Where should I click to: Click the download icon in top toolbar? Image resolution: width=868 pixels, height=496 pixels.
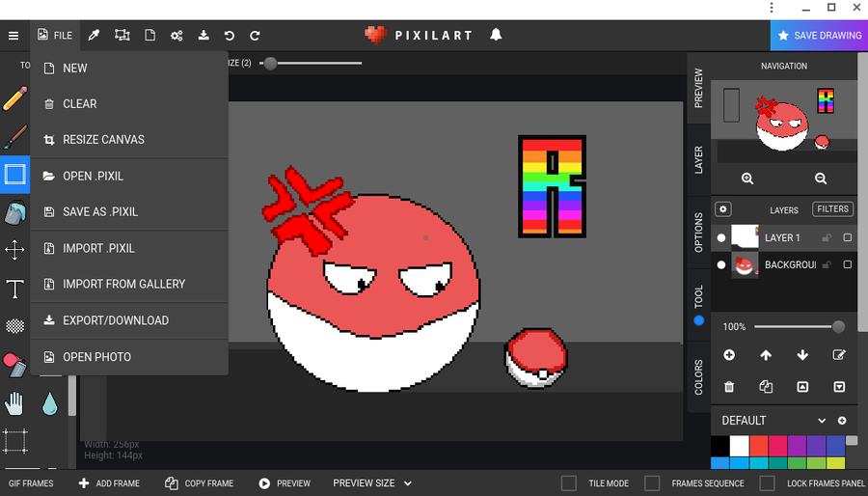pyautogui.click(x=203, y=36)
